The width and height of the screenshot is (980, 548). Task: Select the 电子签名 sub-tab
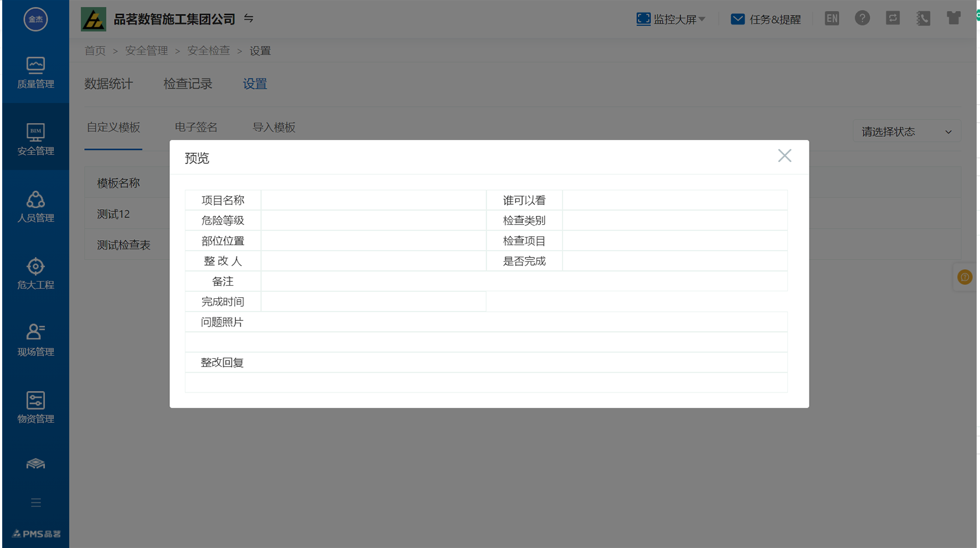click(196, 127)
